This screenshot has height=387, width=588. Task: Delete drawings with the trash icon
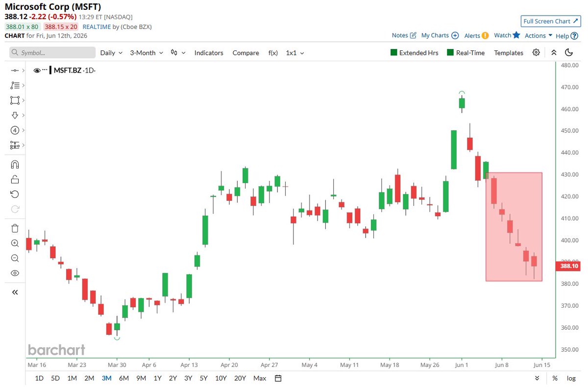(15, 228)
